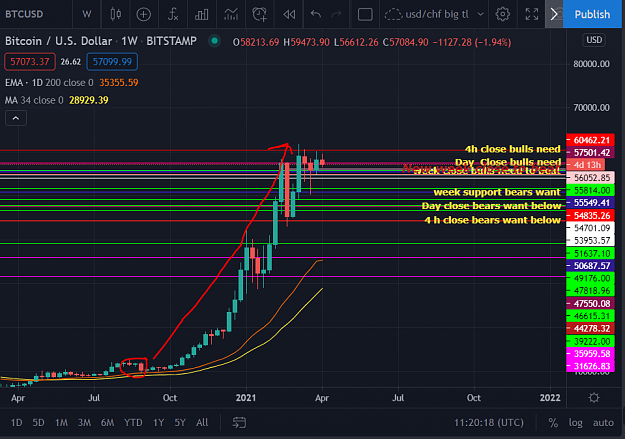Click the 55549.41 blue price label
Image resolution: width=625 pixels, height=439 pixels.
[590, 203]
